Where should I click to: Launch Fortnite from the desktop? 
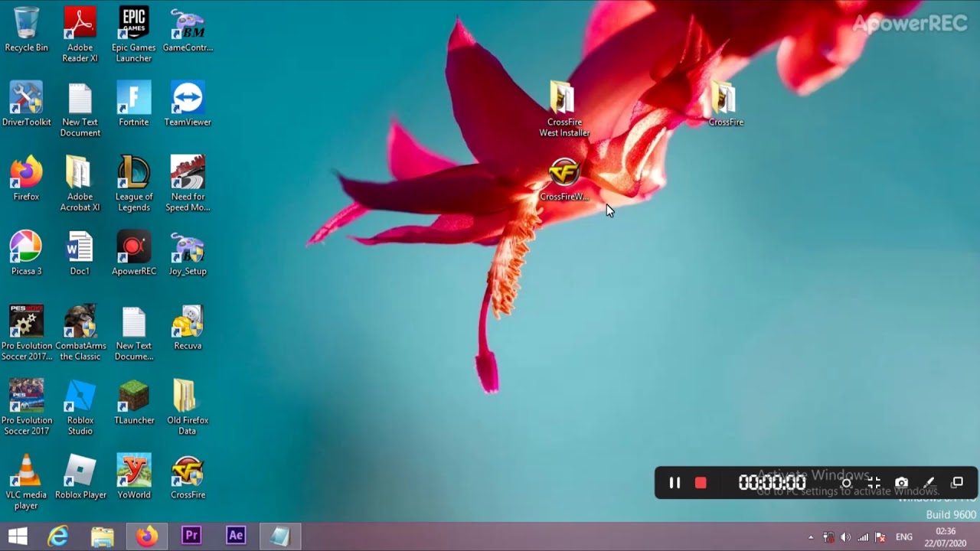pos(134,104)
